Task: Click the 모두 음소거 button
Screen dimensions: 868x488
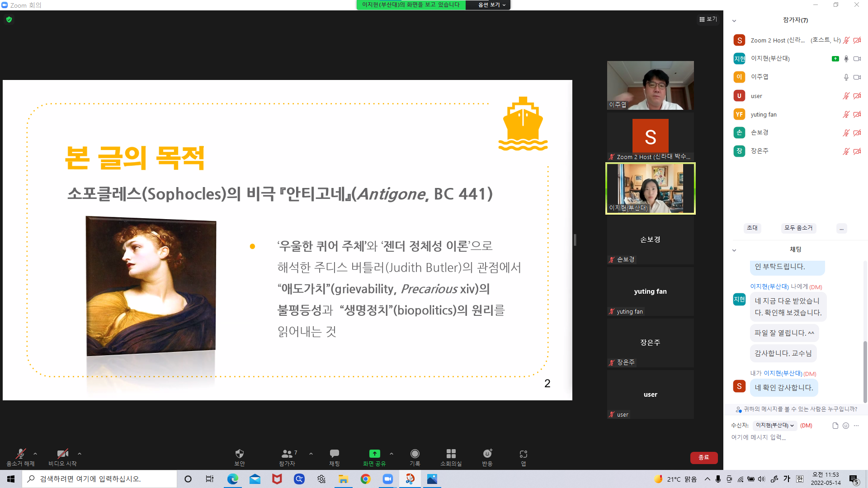Action: (x=798, y=228)
